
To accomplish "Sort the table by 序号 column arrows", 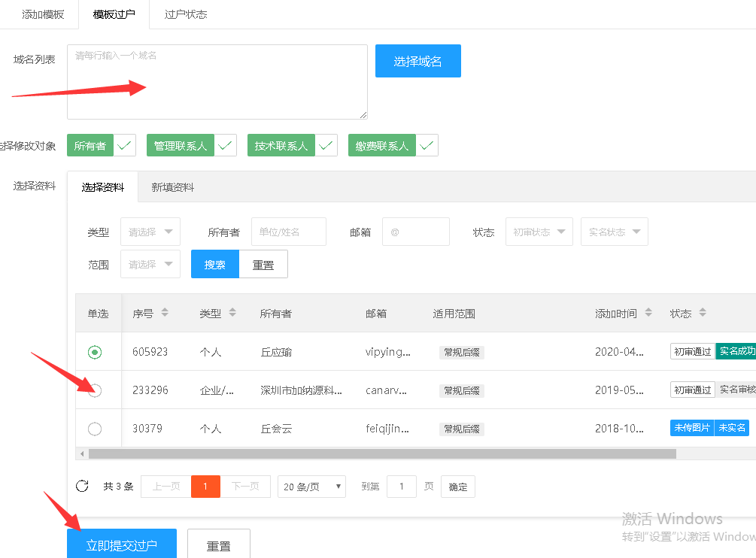I will pos(165,313).
